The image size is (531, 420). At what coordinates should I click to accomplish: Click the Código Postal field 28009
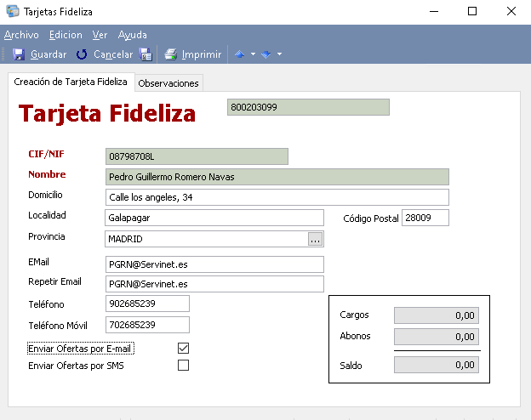(x=425, y=218)
